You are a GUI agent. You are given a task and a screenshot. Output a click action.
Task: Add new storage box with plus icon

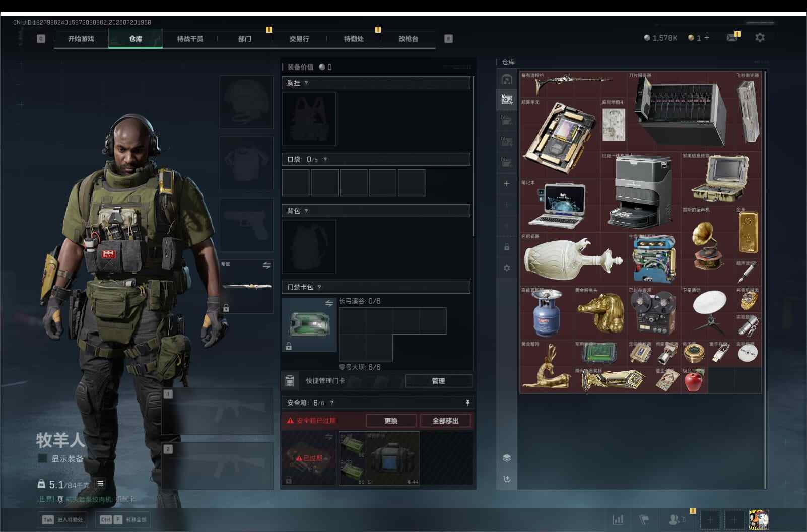click(x=507, y=184)
